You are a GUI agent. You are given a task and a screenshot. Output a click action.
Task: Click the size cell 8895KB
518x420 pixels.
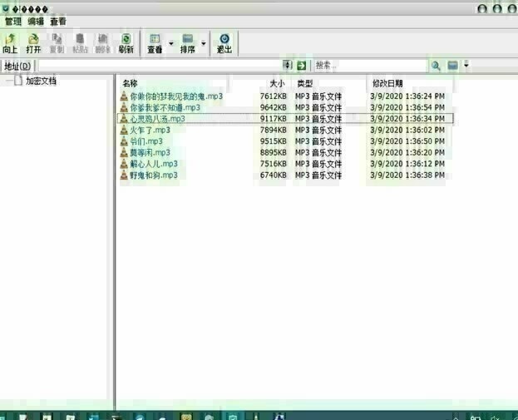point(274,152)
